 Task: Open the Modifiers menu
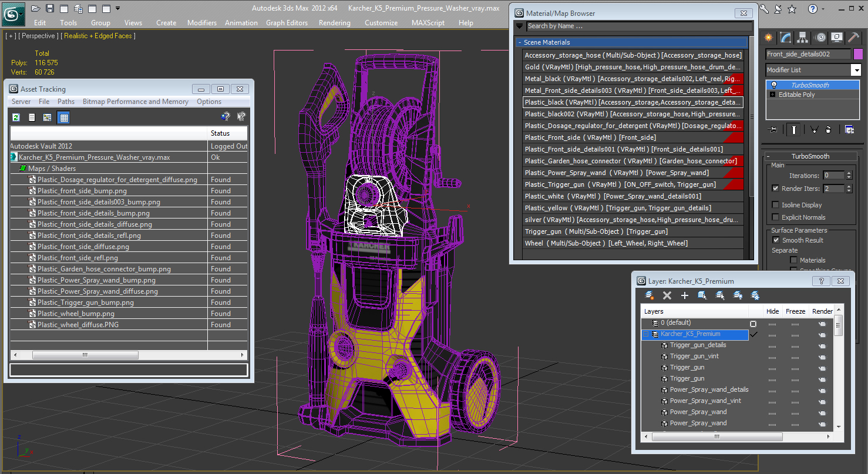[202, 23]
